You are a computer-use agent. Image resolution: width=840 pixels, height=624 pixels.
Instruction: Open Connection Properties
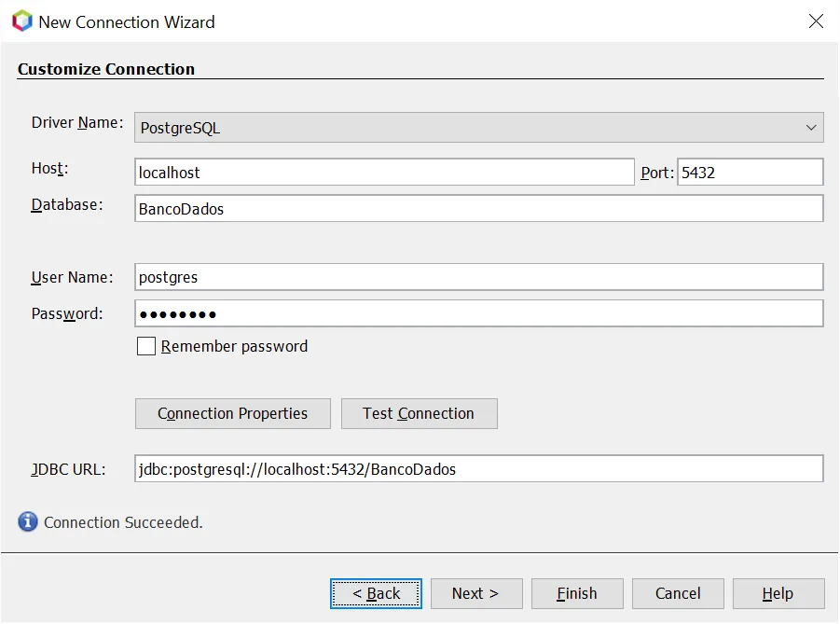coord(232,414)
